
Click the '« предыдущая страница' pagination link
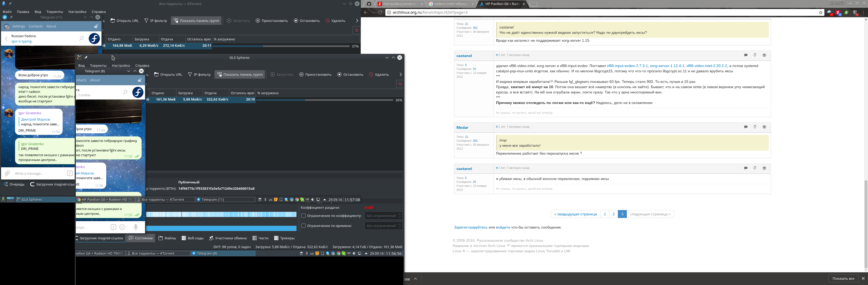click(575, 214)
